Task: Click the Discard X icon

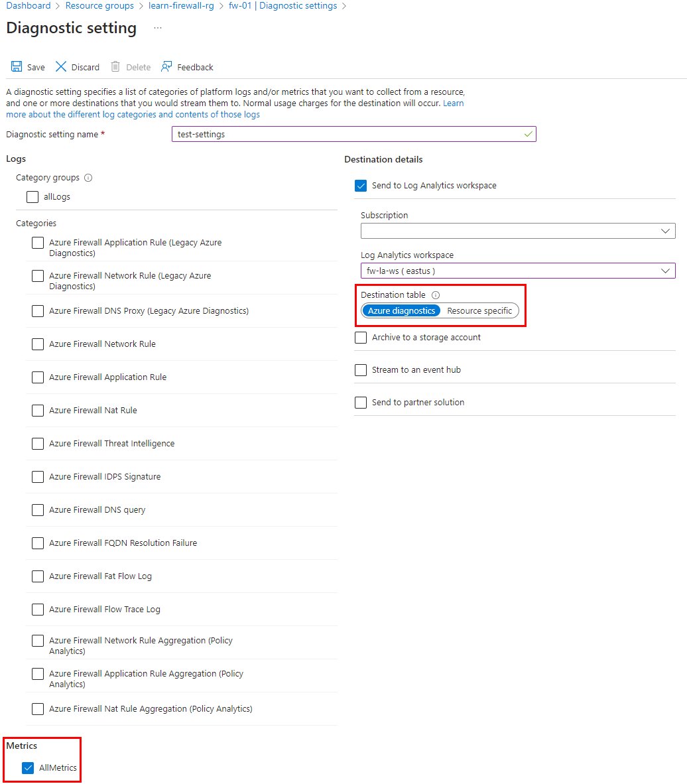Action: click(62, 66)
